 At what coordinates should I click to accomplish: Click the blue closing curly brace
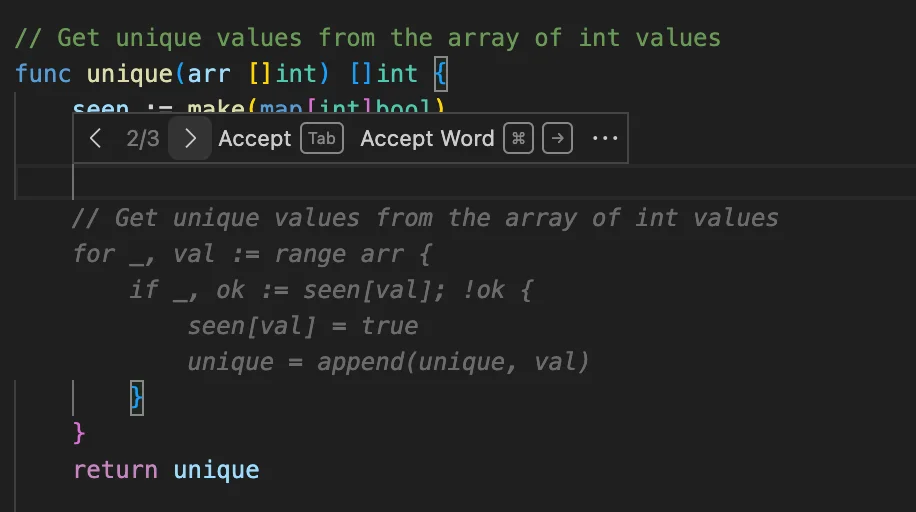137,398
